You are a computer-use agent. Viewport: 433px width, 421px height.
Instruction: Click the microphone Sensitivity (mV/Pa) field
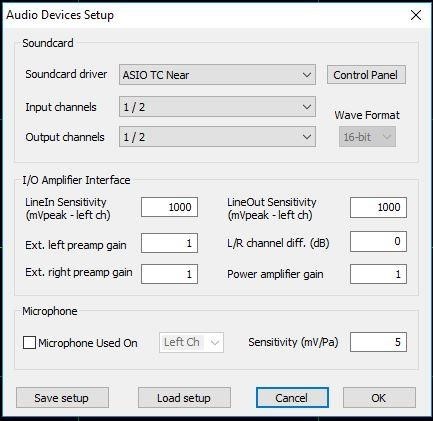pos(378,342)
